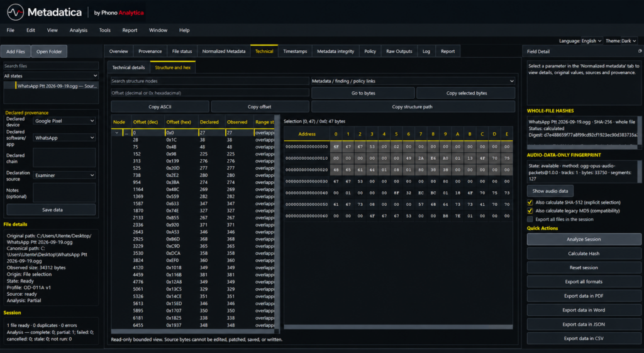Open the 'All states' filter dropdown
644x353 pixels.
(51, 76)
